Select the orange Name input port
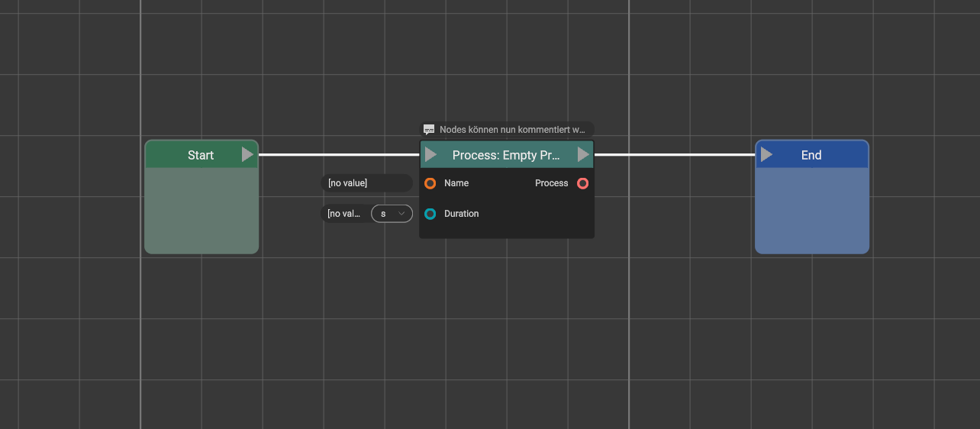980x429 pixels. 430,183
